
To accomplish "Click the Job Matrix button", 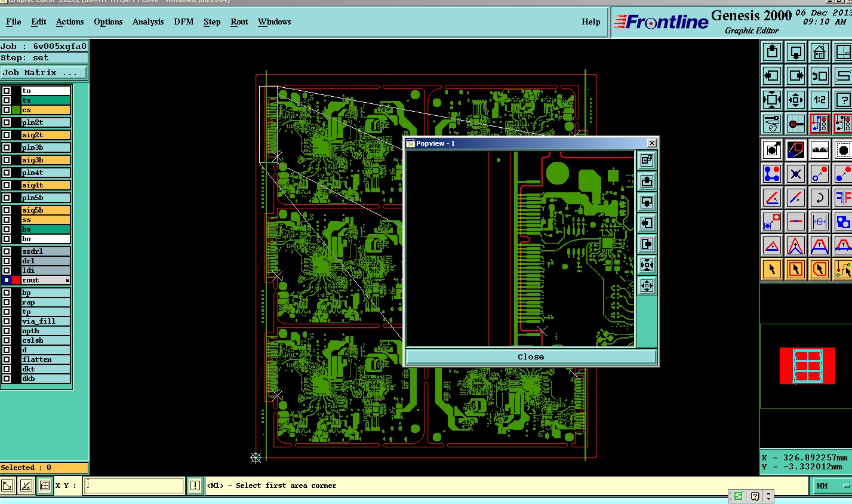I will (44, 73).
